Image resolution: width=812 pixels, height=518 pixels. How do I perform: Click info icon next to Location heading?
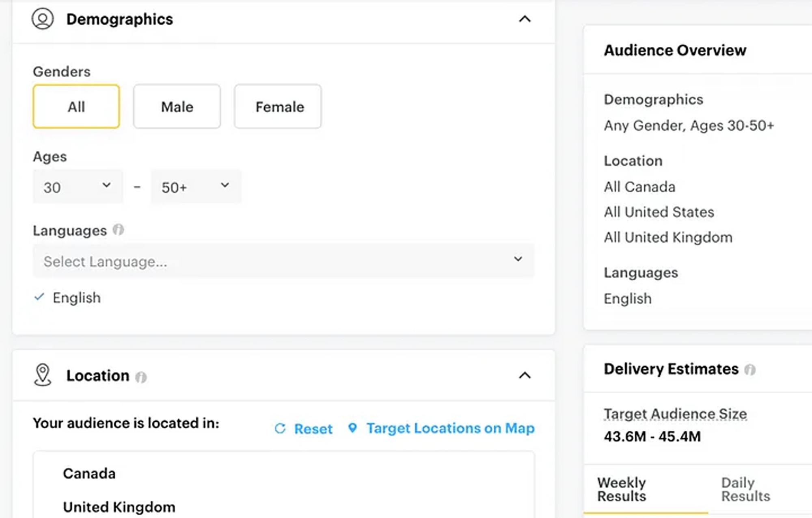tap(141, 377)
